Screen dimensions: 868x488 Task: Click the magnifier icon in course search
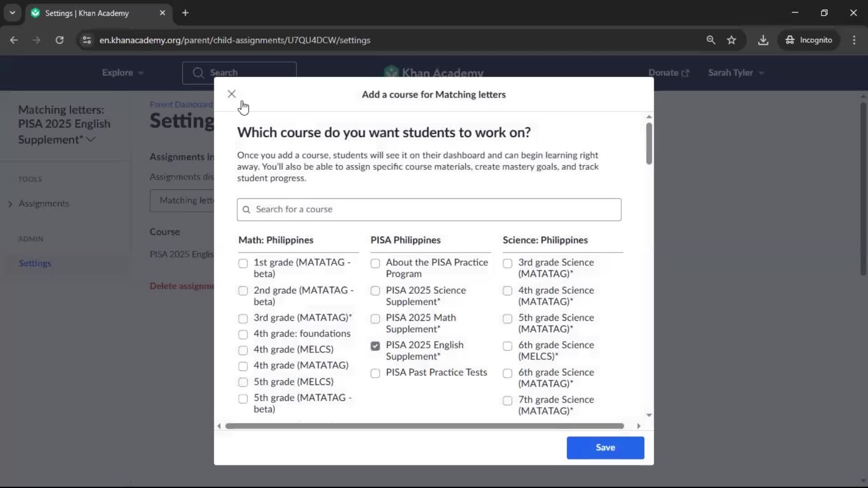tap(246, 209)
